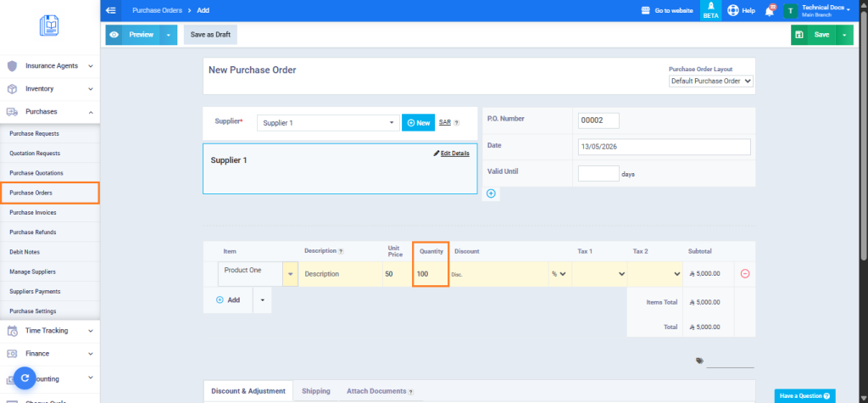Expand the Time Tracking menu
The width and height of the screenshot is (868, 403).
pyautogui.click(x=50, y=330)
